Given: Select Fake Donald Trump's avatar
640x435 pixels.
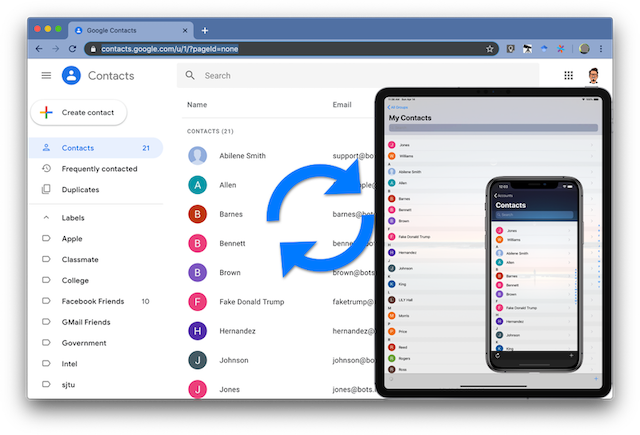Looking at the screenshot, I should (198, 302).
